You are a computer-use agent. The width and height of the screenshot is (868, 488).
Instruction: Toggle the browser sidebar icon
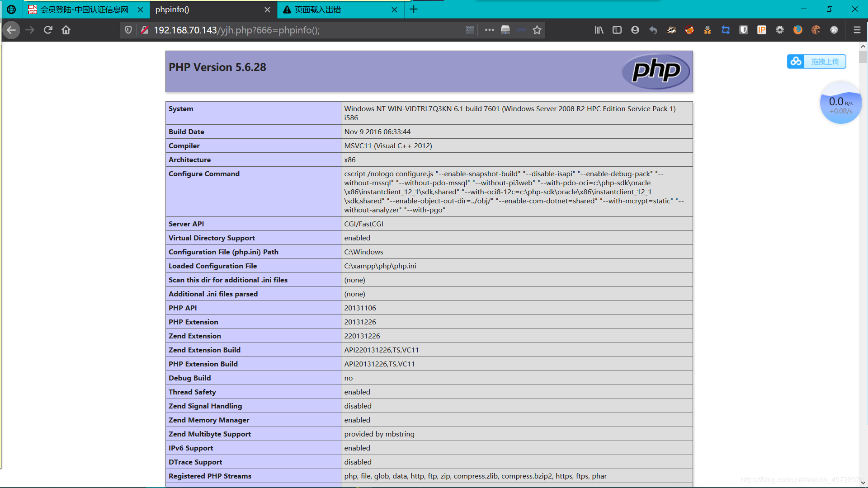[x=617, y=30]
